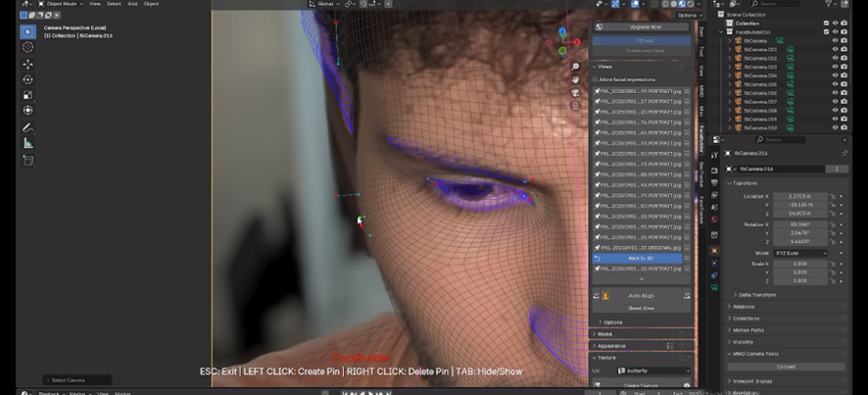Hide fbCamera.001 with its eye icon
This screenshot has width=868, height=395.
(835, 49)
